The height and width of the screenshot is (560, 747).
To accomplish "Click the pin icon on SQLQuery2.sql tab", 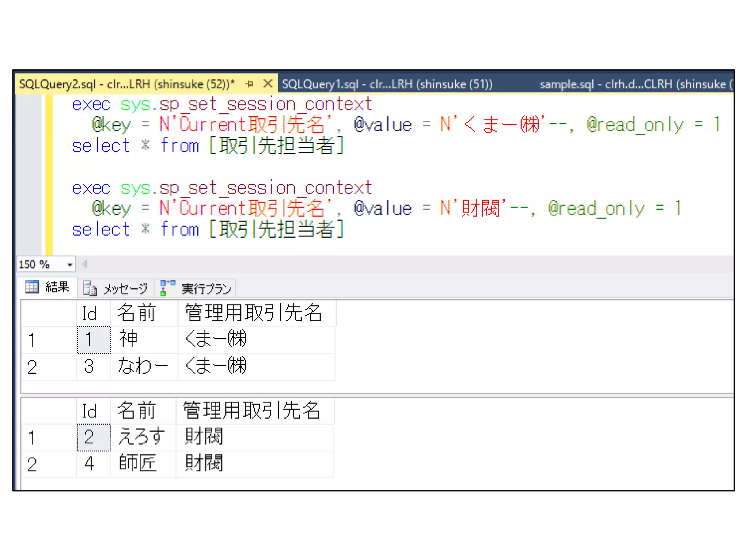I will 250,84.
